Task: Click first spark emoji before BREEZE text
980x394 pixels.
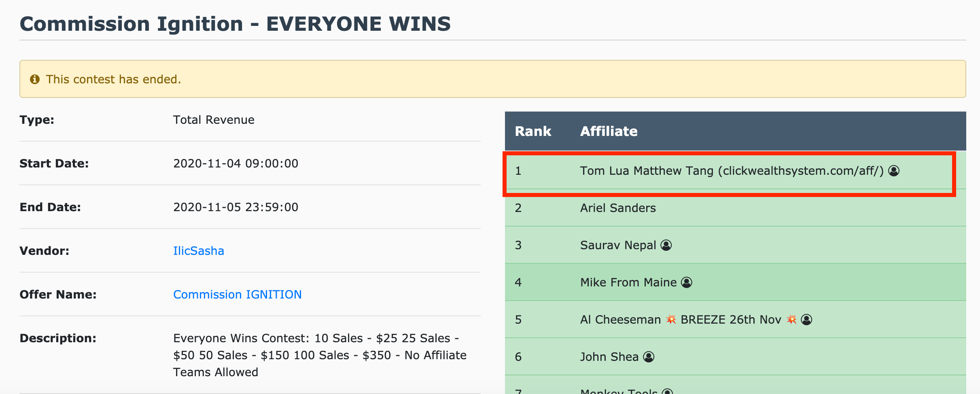Action: pos(671,320)
